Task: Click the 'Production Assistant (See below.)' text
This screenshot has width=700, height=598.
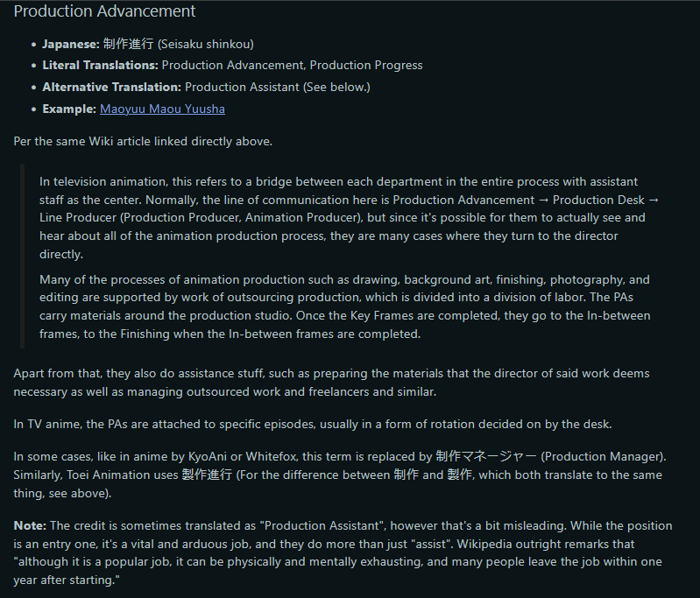Action: pos(278,87)
